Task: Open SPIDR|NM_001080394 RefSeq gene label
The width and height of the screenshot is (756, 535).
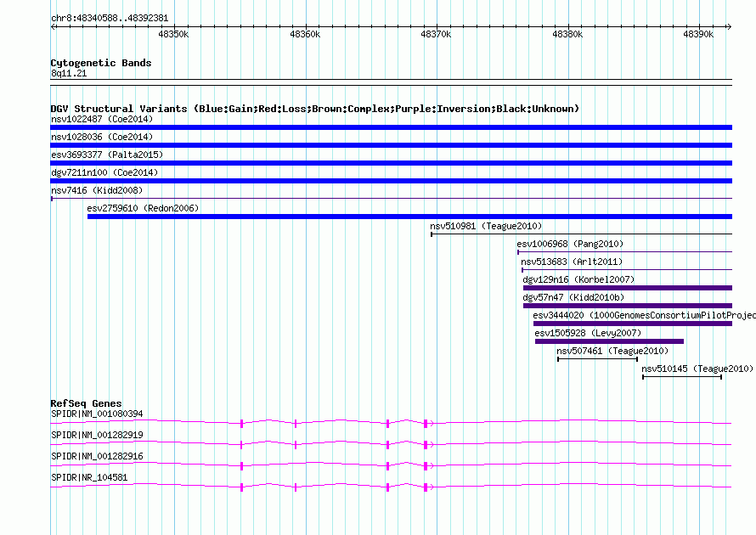Action: (x=97, y=414)
